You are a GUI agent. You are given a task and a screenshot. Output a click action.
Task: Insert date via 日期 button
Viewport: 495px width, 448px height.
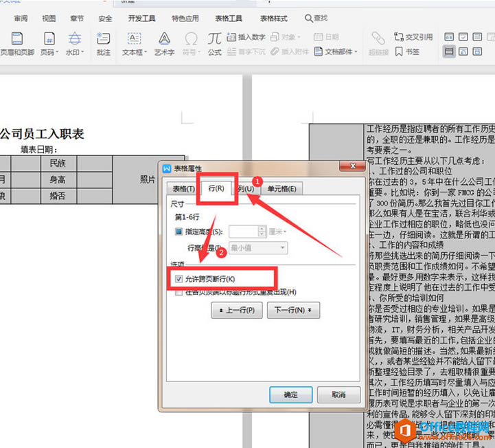[326, 37]
